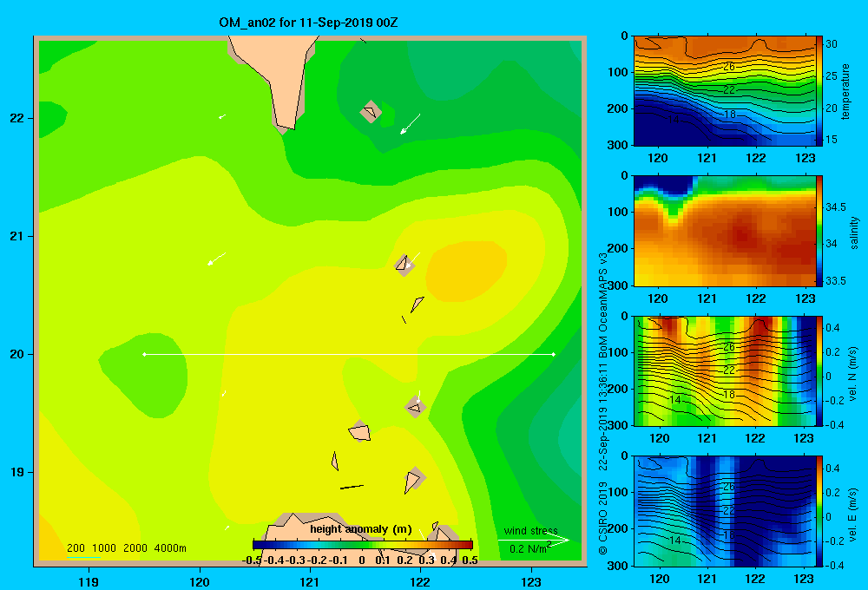The width and height of the screenshot is (868, 590).
Task: Select the 'height anomaly (m)' label
Action: [x=361, y=529]
